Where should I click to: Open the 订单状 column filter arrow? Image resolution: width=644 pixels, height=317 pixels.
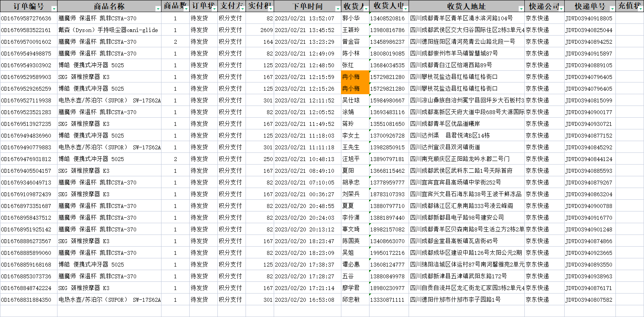coord(214,9)
